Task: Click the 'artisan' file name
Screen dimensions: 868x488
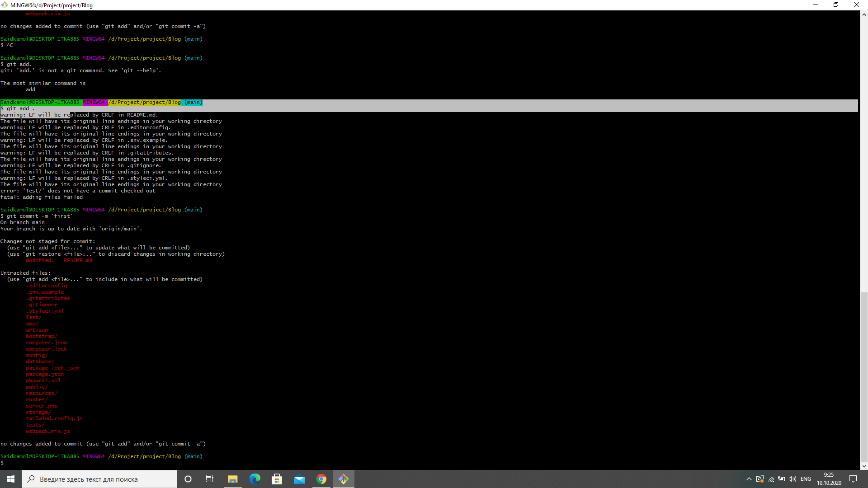Action: [37, 330]
